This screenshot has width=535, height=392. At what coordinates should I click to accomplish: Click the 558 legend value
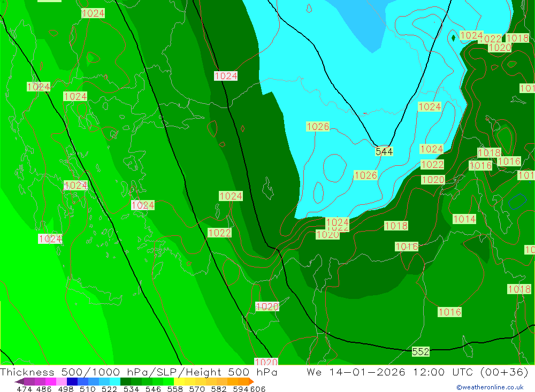coord(175,389)
